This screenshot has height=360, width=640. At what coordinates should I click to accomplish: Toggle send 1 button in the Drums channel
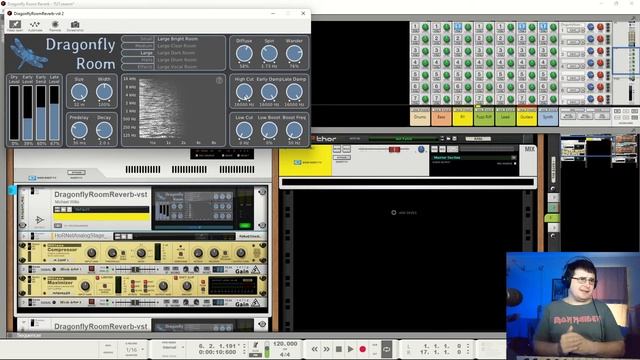(x=415, y=27)
